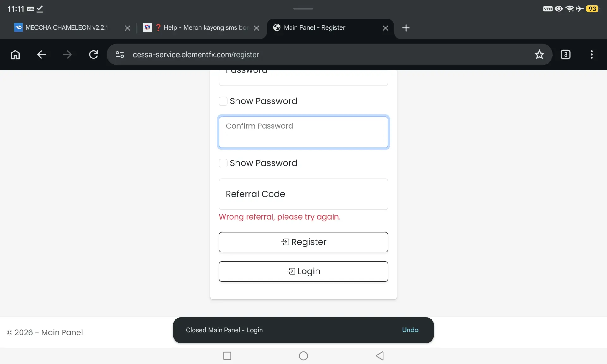The image size is (607, 364).
Task: Tick the first Show Password checkbox
Action: (x=223, y=101)
